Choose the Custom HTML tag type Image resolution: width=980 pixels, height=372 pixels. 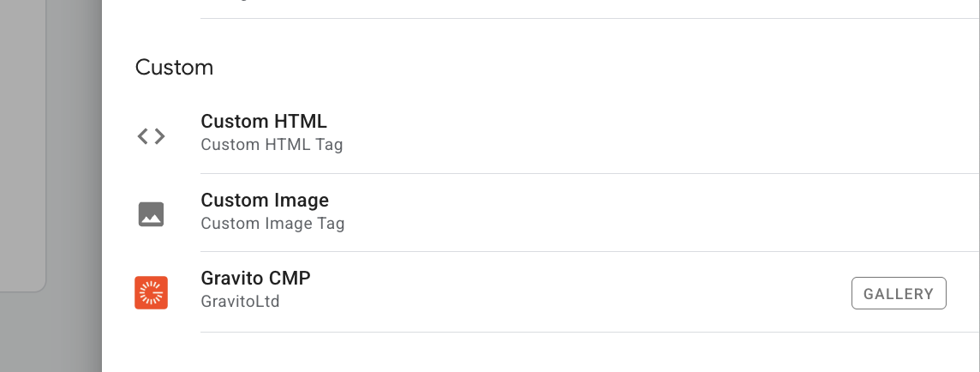(x=541, y=134)
